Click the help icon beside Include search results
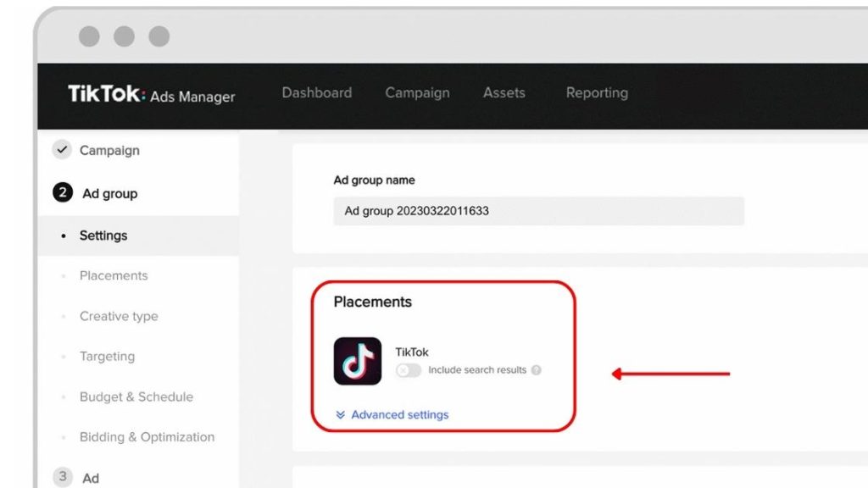The height and width of the screenshot is (488, 868). [x=536, y=370]
